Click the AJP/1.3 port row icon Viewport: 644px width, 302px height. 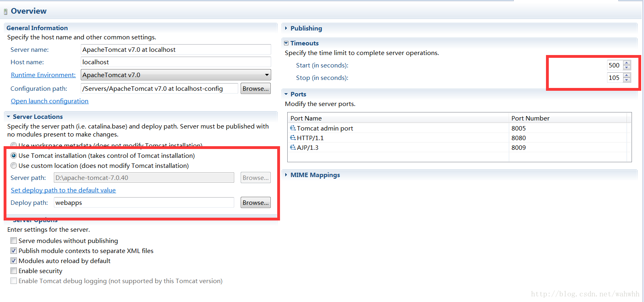coord(293,147)
